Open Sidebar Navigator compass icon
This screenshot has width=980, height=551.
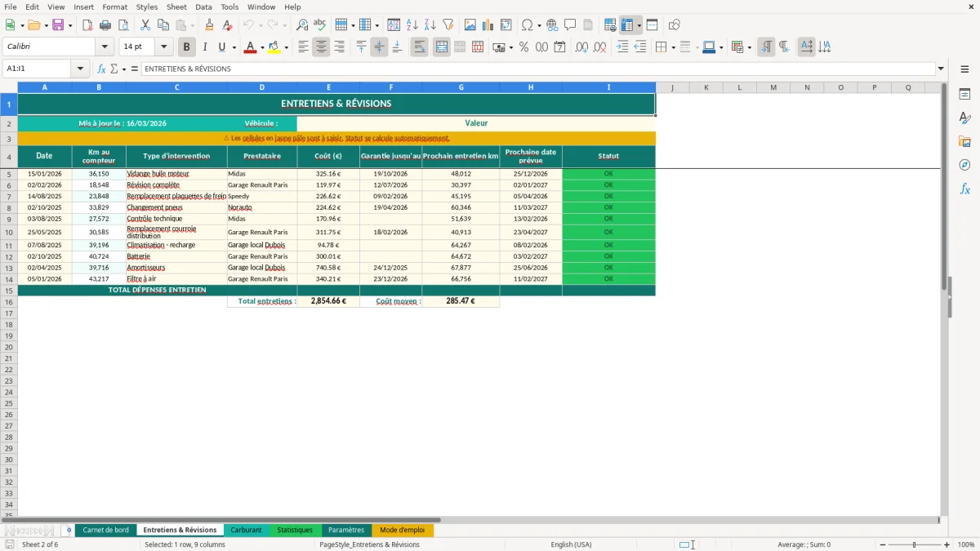tap(964, 165)
